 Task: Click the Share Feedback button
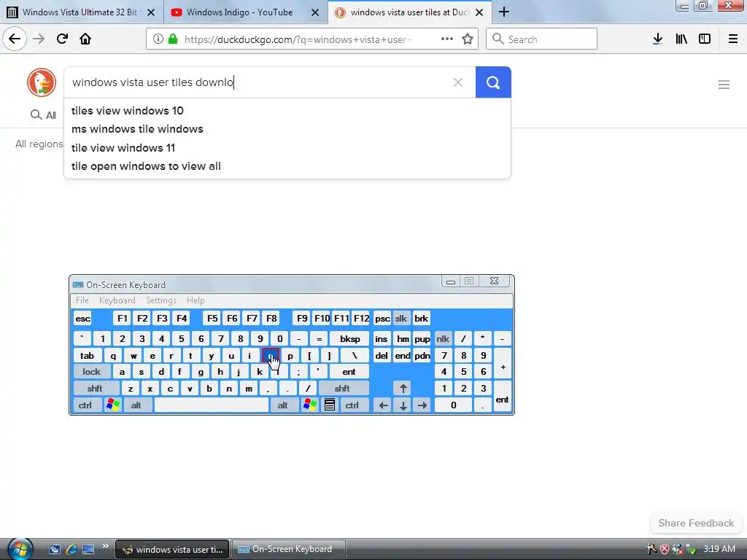coord(696,523)
